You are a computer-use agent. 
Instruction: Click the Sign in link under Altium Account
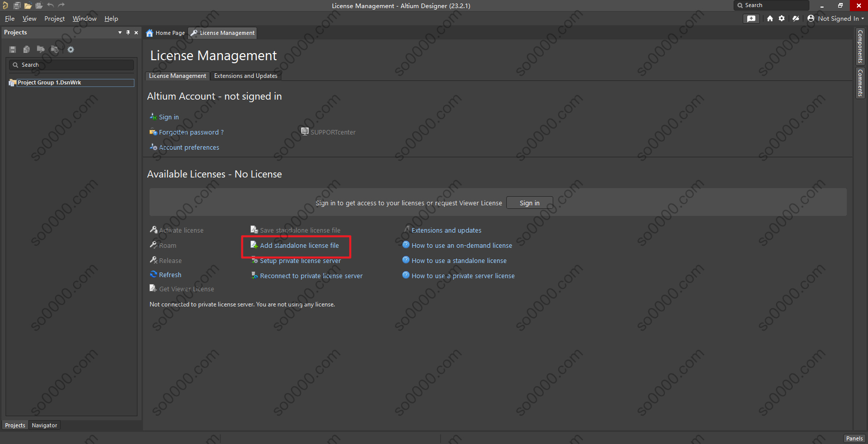click(169, 117)
